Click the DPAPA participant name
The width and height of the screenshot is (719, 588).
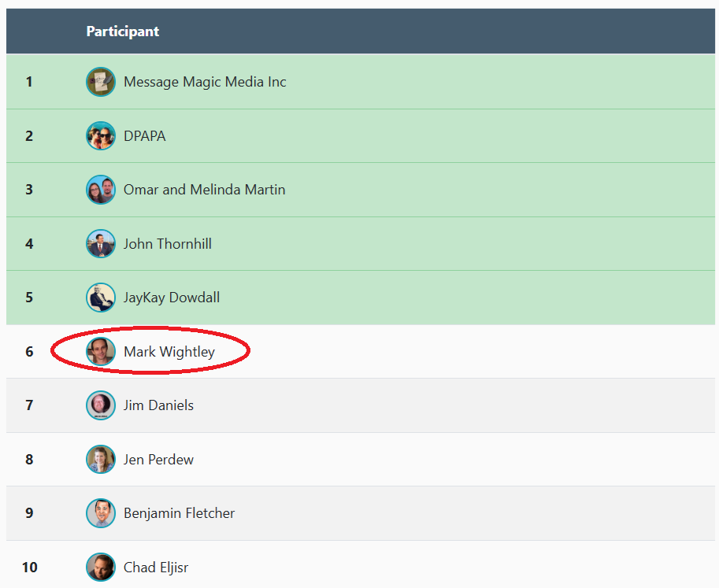coord(145,136)
